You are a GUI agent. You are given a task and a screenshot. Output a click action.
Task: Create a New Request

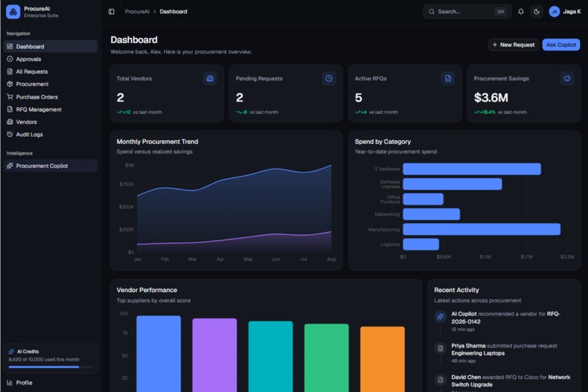coord(514,45)
